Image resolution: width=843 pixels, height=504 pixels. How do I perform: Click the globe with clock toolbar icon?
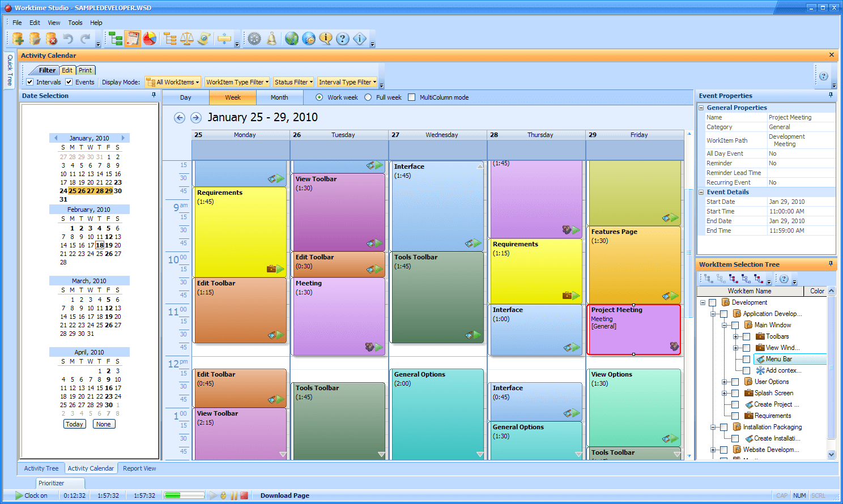tap(310, 39)
